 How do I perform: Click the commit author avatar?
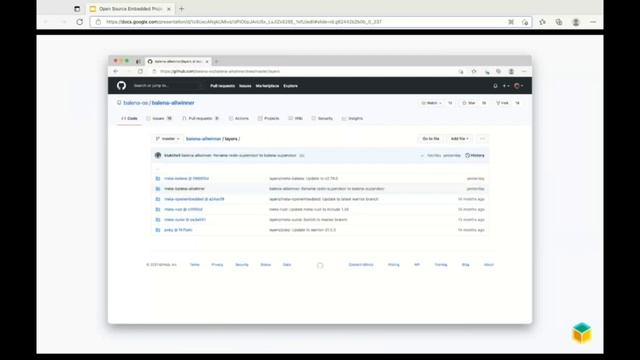pyautogui.click(x=158, y=155)
